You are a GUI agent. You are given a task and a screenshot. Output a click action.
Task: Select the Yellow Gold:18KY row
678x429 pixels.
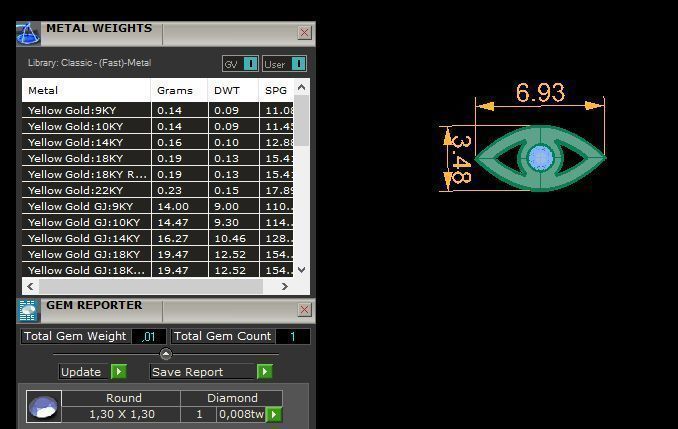[157, 158]
